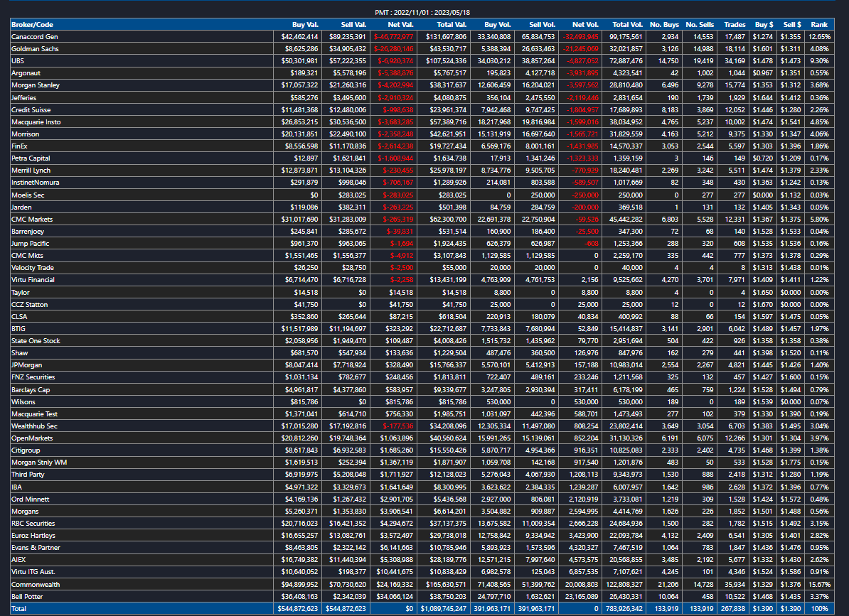Select the Barrenjoey broker row

pos(422,232)
